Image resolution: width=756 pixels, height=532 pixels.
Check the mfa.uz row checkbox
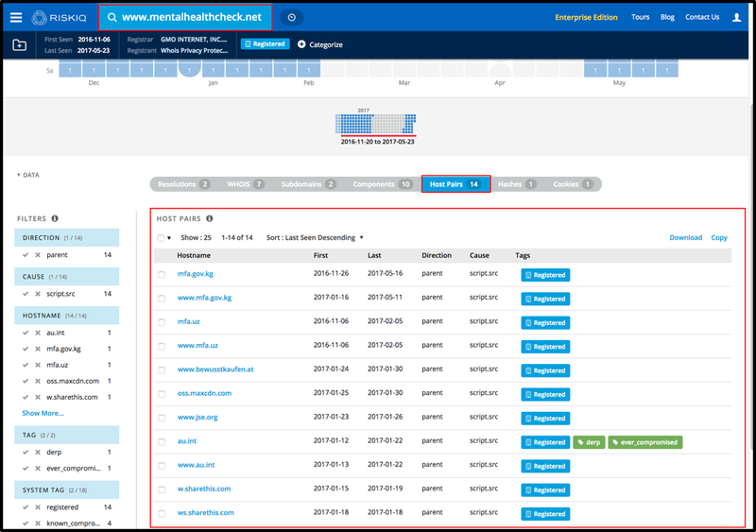tap(162, 322)
